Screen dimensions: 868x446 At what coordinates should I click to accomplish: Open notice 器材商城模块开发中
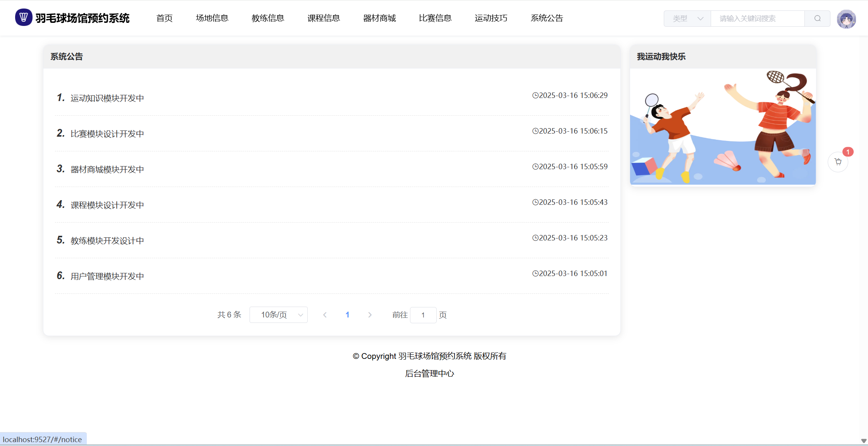pos(107,170)
